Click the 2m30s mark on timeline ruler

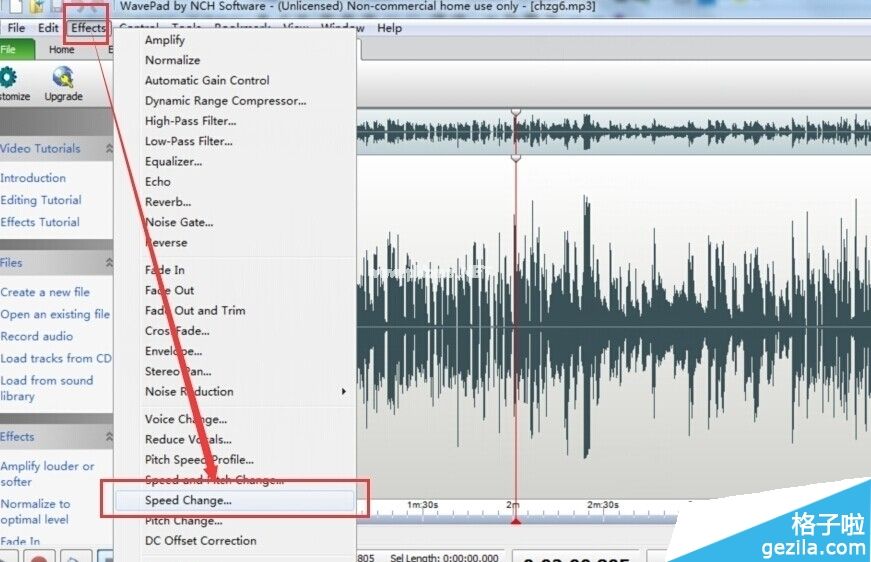click(601, 505)
